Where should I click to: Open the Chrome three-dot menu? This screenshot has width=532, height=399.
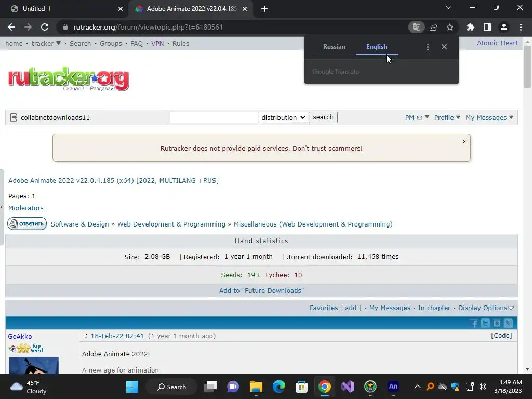pos(521,27)
